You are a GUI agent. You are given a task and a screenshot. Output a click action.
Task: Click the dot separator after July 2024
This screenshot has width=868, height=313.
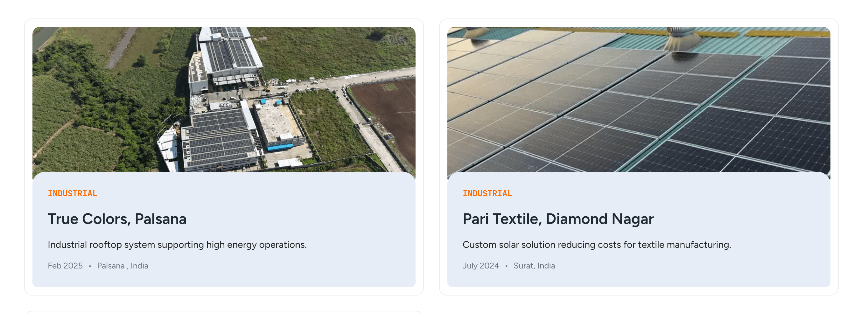coord(506,266)
